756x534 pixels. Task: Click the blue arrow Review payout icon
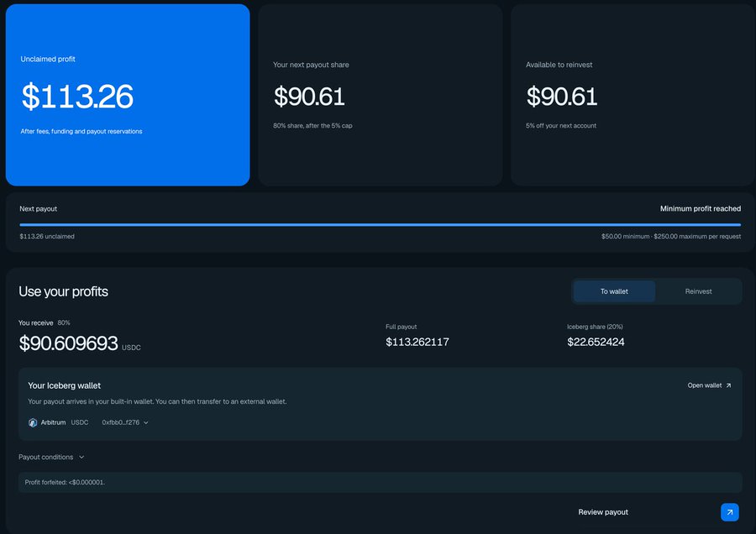[x=729, y=512]
